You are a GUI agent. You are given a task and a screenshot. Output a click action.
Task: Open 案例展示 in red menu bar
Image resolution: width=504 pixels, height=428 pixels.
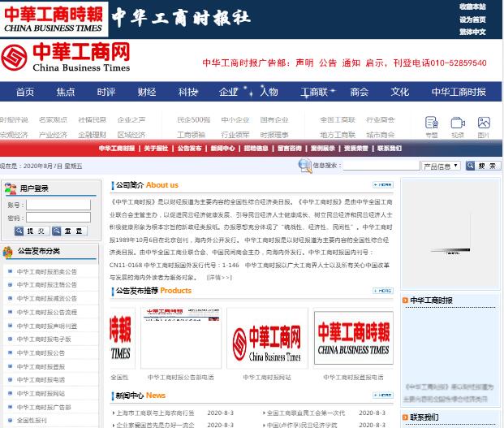[323, 149]
